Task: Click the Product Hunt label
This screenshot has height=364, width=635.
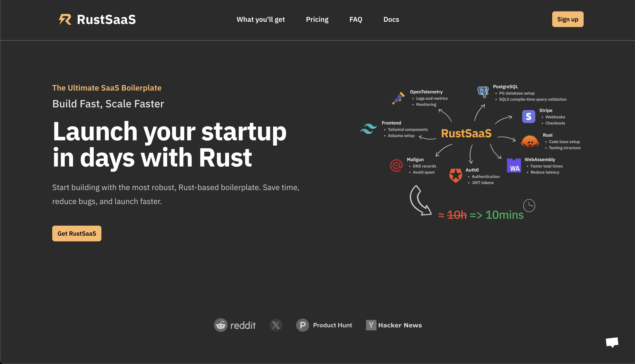Action: point(332,325)
